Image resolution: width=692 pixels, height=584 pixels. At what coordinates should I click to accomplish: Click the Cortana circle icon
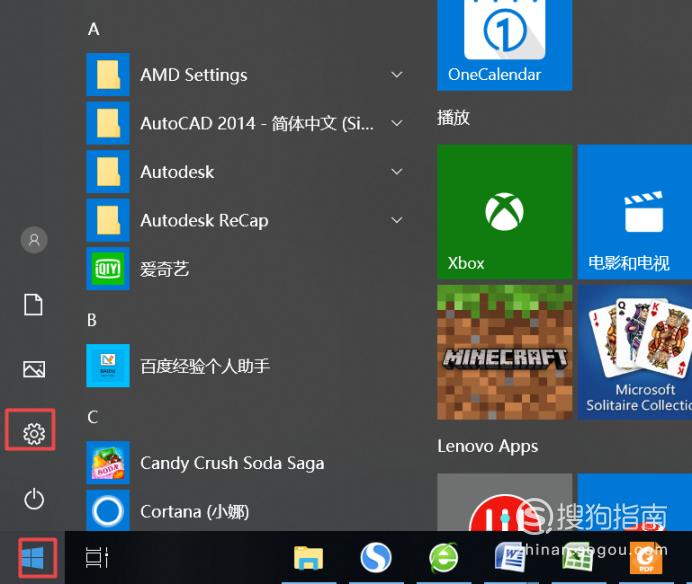pyautogui.click(x=108, y=511)
